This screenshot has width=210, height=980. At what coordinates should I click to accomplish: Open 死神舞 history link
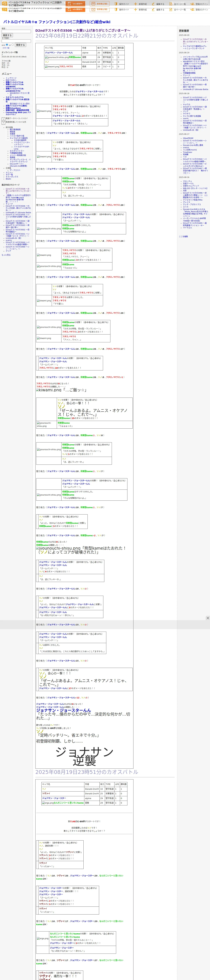tap(186, 155)
